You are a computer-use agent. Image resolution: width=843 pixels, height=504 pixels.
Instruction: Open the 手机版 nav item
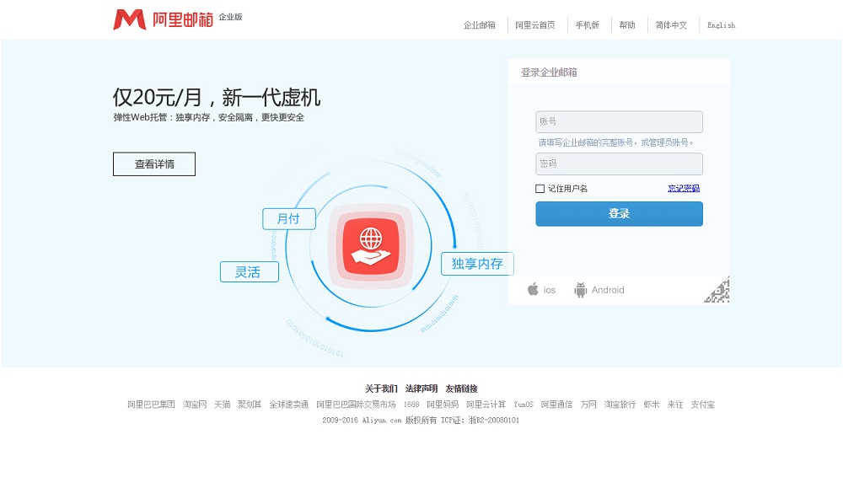[x=587, y=25]
